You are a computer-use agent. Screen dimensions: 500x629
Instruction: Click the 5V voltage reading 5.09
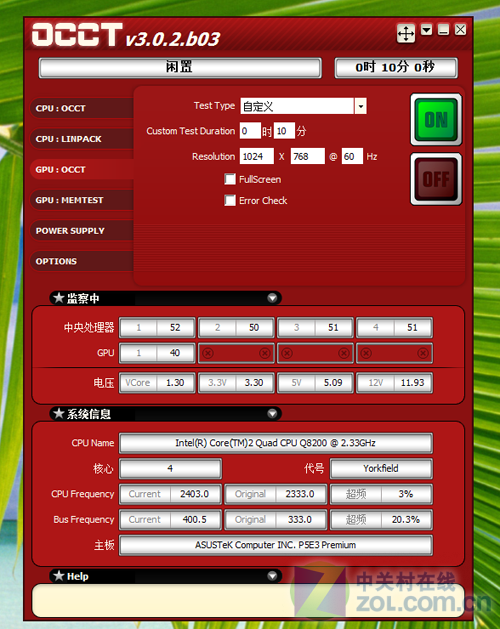(x=333, y=383)
